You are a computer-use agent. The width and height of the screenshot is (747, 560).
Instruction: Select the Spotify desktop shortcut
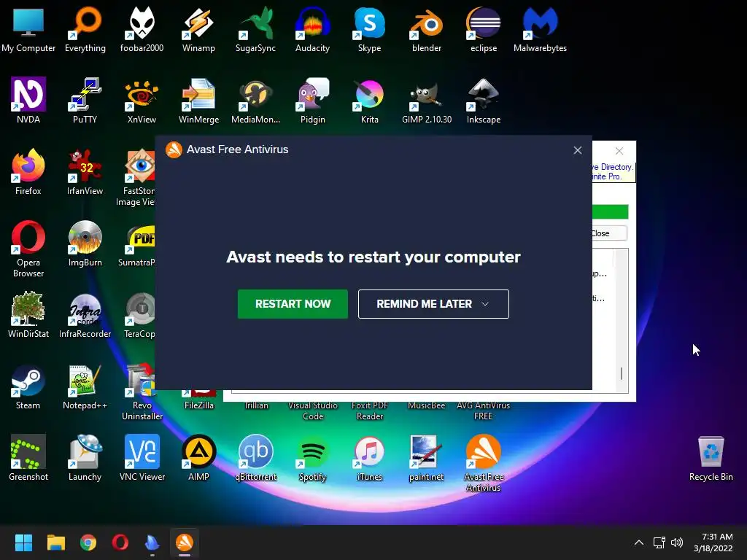(x=312, y=458)
